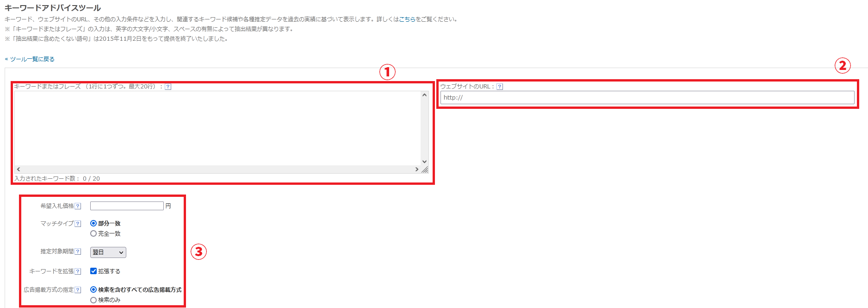Focus the website URL input field

647,97
